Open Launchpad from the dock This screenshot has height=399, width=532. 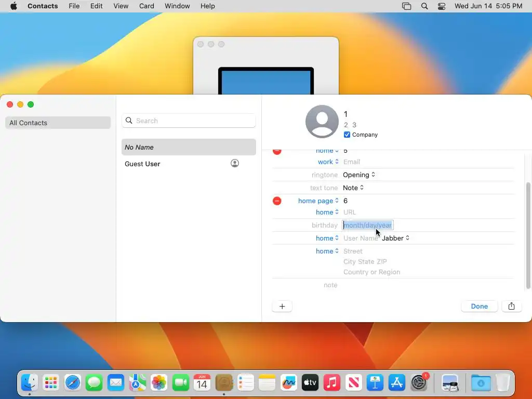(51, 383)
